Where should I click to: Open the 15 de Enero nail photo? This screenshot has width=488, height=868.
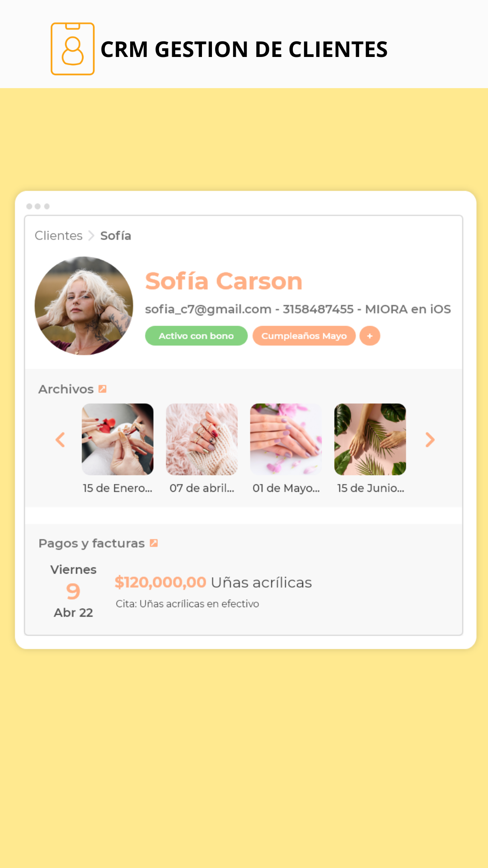click(x=117, y=439)
